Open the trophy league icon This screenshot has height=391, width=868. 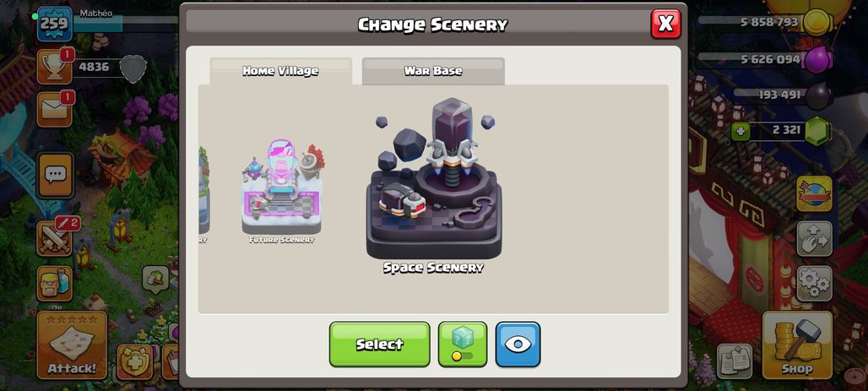(x=54, y=67)
